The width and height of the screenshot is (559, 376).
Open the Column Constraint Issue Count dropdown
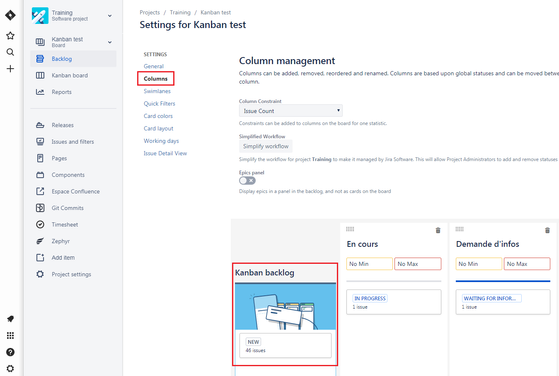[x=291, y=111]
